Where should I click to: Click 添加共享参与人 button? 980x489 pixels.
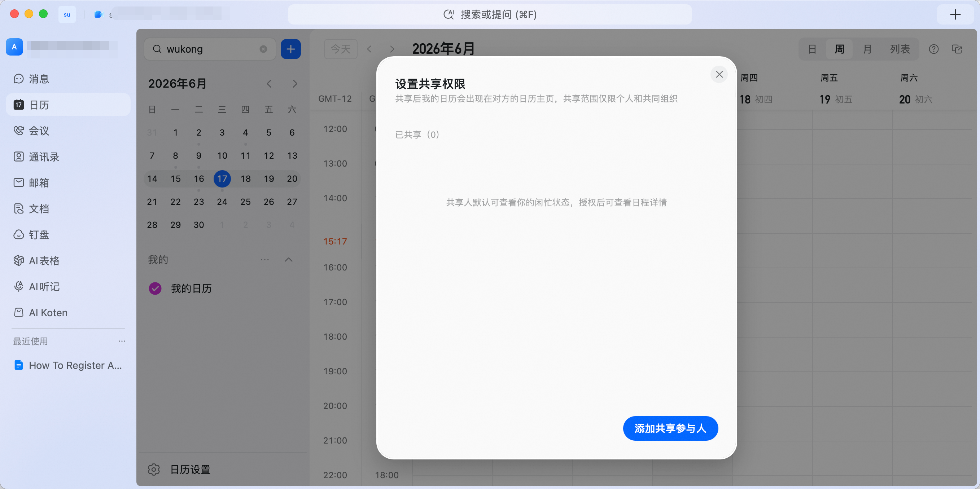coord(670,428)
